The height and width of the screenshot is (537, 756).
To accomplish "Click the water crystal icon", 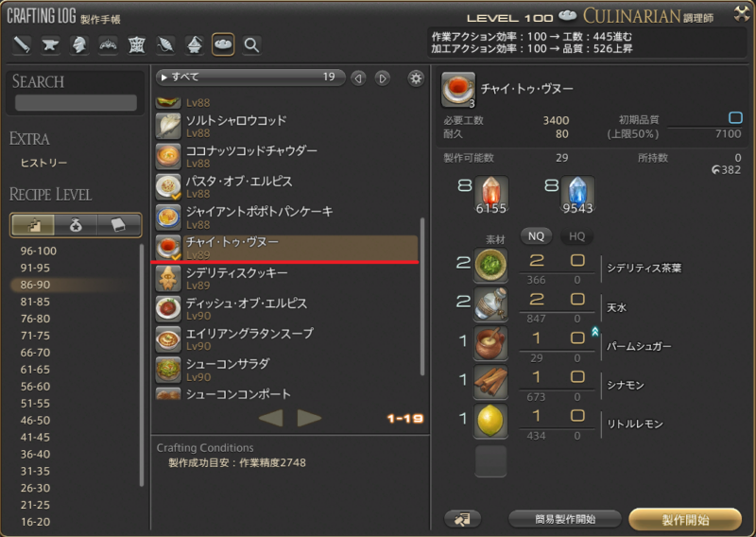I will tap(577, 194).
